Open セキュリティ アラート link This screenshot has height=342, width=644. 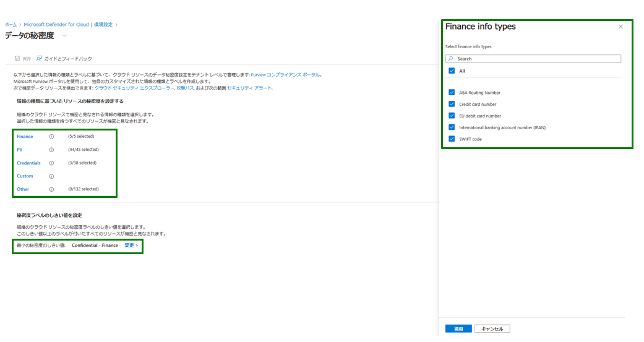tap(249, 88)
